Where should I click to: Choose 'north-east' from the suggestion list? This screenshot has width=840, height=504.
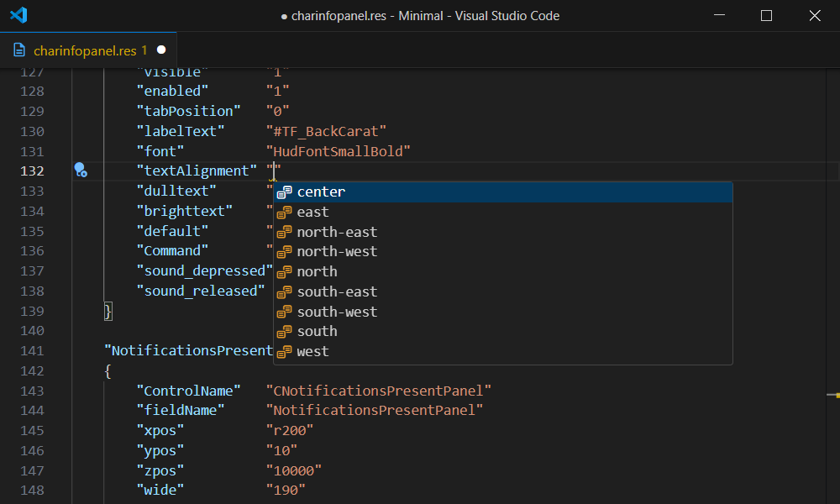(503, 232)
